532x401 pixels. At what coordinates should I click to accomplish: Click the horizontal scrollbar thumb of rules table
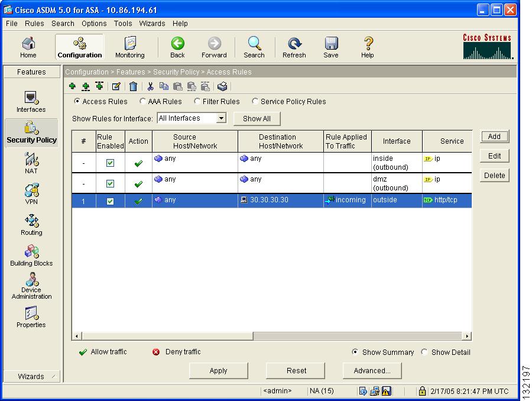point(167,336)
